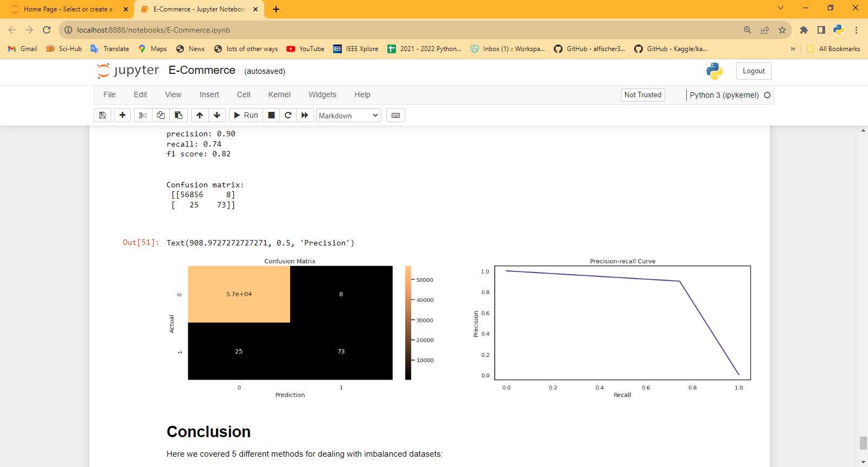The image size is (868, 467).
Task: View site information icon
Action: [x=68, y=30]
